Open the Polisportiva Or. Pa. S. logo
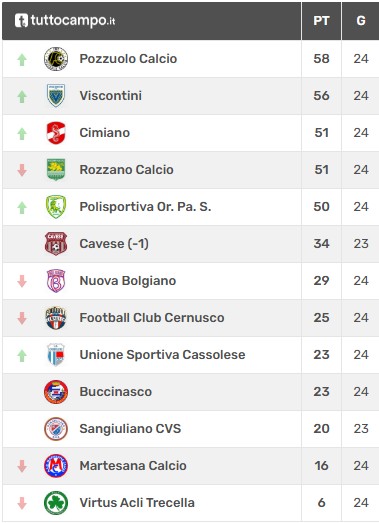This screenshot has width=379, height=523. tap(56, 207)
